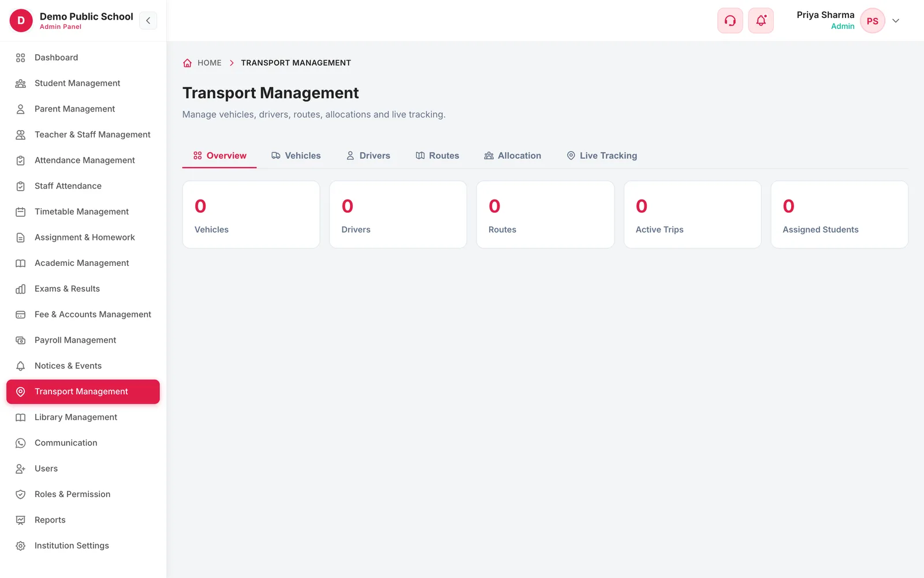Click the Student Management people icon
This screenshot has width=924, height=578.
pyautogui.click(x=20, y=83)
